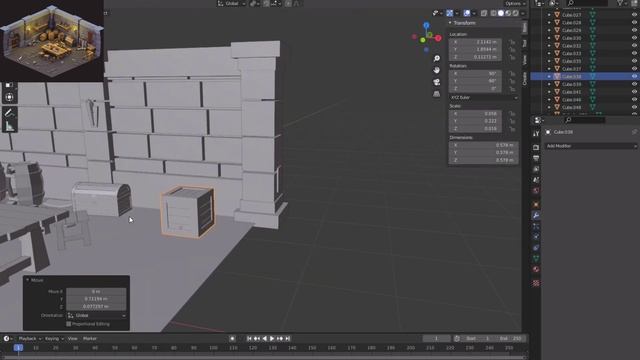The image size is (640, 360).
Task: Open the World properties tab
Action: pyautogui.click(x=536, y=191)
